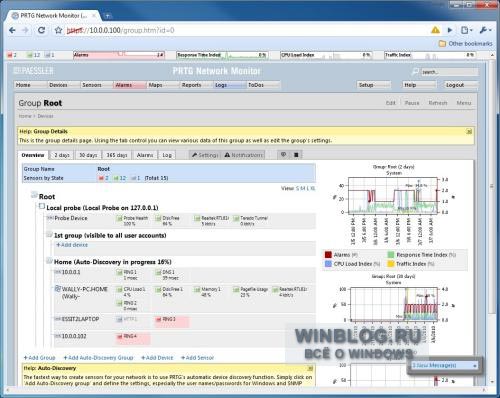The width and height of the screenshot is (500, 398).
Task: Open the red PING sensor for ESSIT2LAPTOP
Action: pos(172,322)
